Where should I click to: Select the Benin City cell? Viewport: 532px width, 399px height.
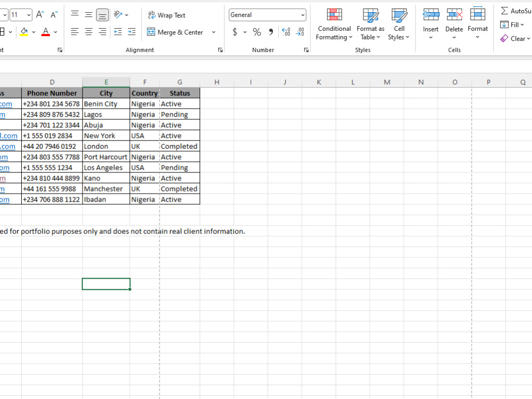[106, 104]
